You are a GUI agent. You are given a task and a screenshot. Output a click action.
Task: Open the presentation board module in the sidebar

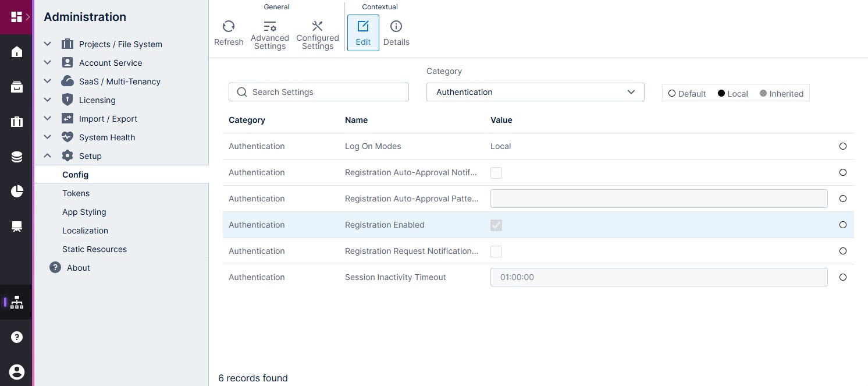[16, 226]
